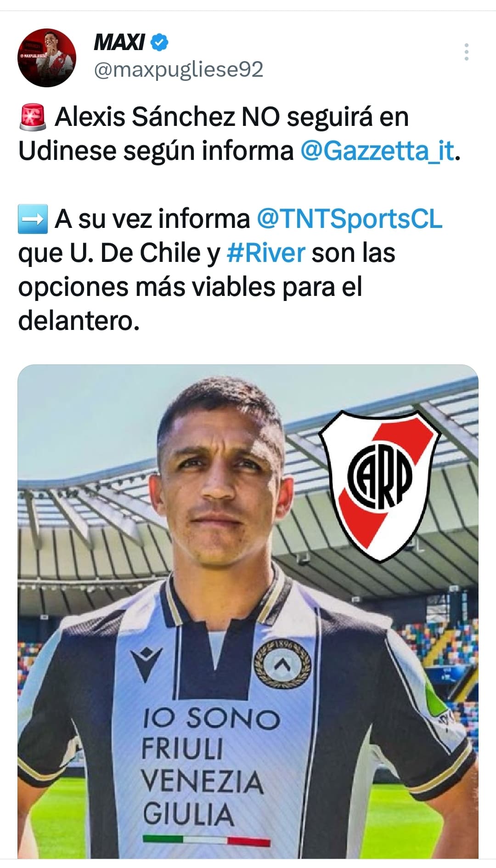The width and height of the screenshot is (496, 868).
Task: Click the right-arrow emoji in tweet
Action: (33, 219)
